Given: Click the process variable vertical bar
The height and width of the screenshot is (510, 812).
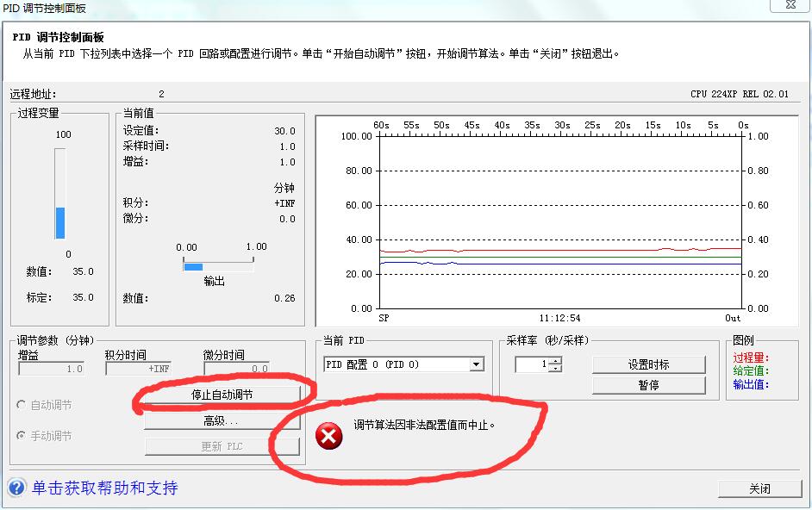Looking at the screenshot, I should 60,194.
